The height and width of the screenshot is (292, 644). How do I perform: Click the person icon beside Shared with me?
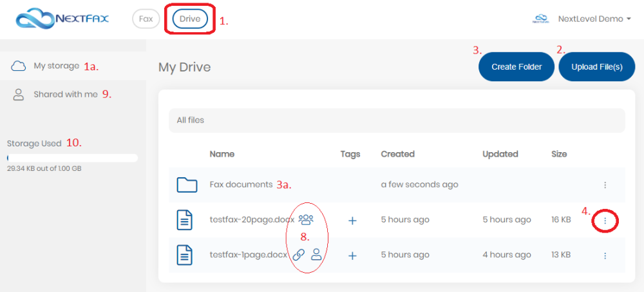tap(19, 95)
